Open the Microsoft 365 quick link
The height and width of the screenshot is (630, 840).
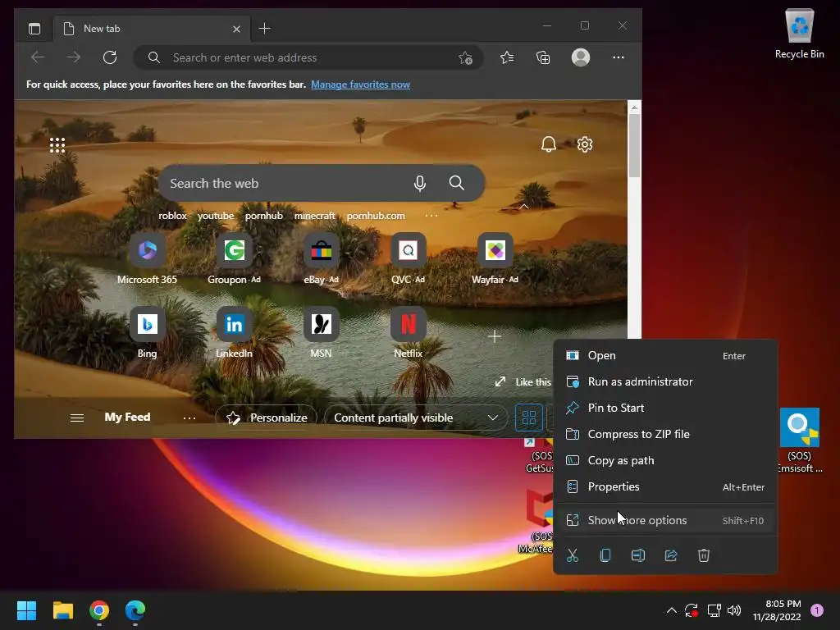point(148,259)
